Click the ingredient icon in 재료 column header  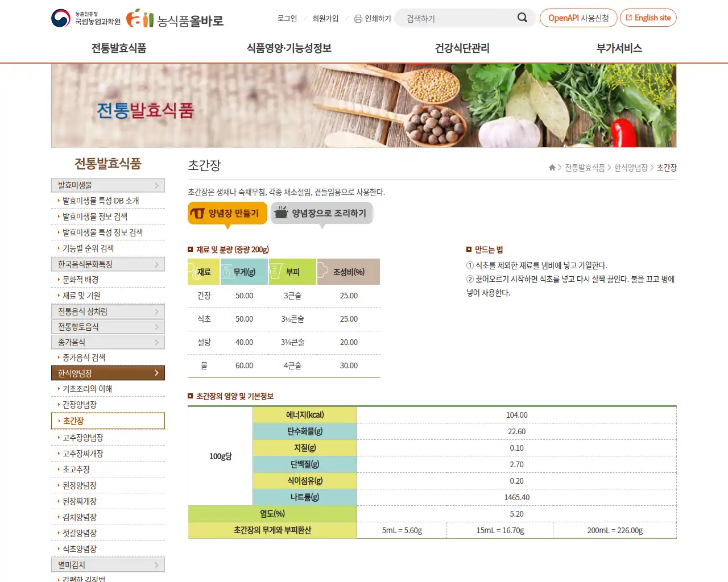coord(193,271)
